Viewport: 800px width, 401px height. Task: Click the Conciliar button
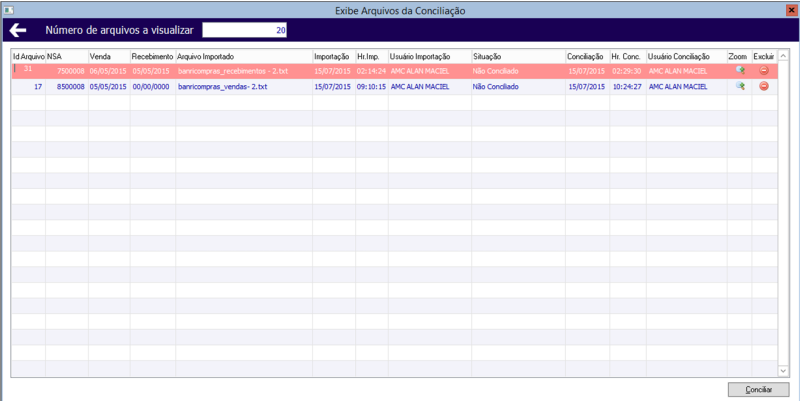(x=758, y=389)
